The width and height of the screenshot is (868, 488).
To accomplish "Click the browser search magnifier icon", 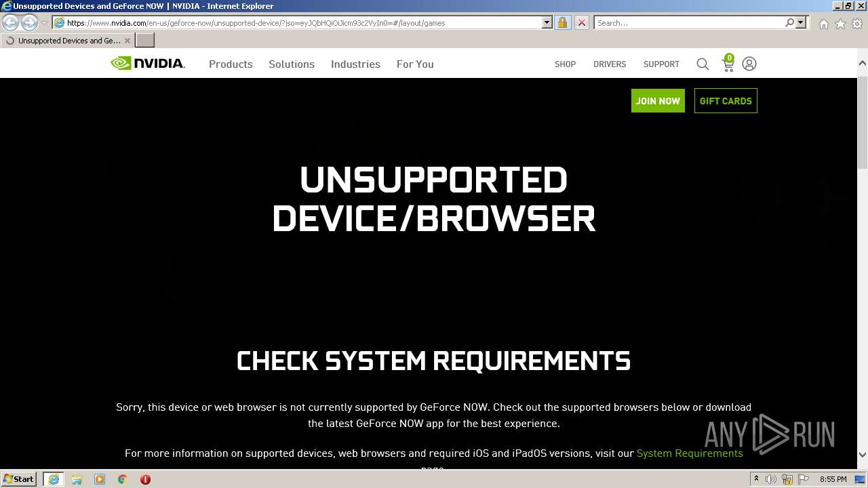I will tap(789, 22).
